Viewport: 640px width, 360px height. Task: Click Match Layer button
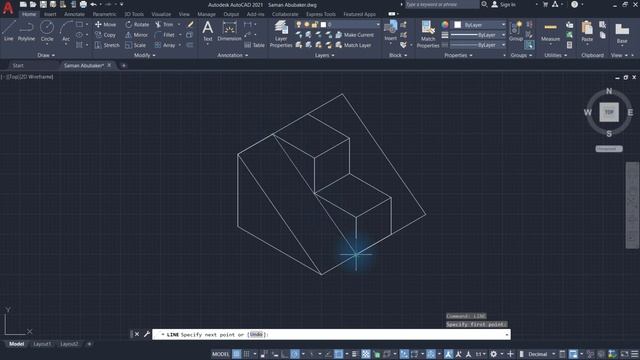pos(353,45)
